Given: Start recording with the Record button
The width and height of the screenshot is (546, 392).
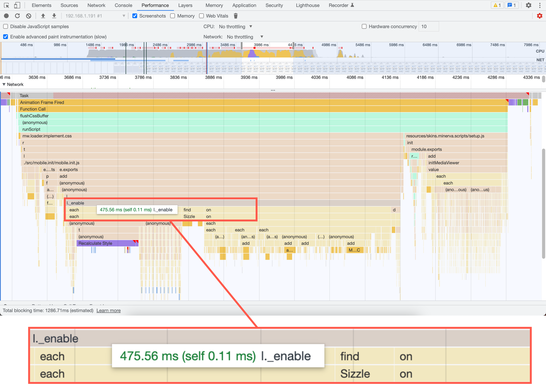Looking at the screenshot, I should [6, 16].
